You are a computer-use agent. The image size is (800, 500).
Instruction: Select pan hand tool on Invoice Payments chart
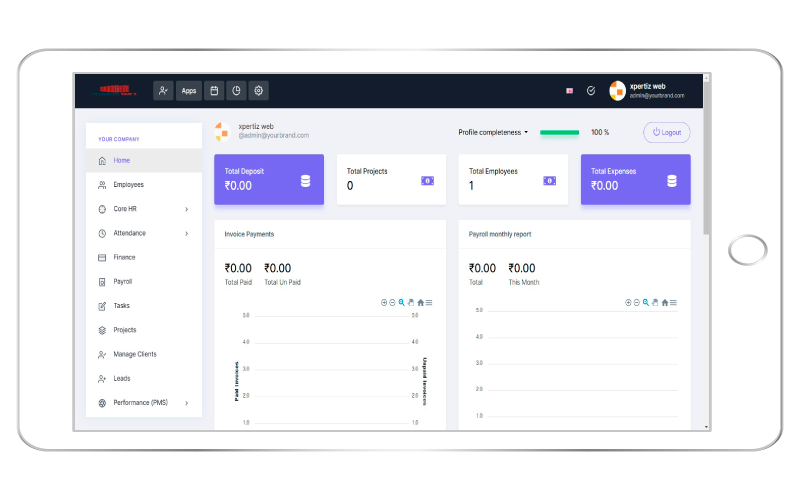point(411,302)
